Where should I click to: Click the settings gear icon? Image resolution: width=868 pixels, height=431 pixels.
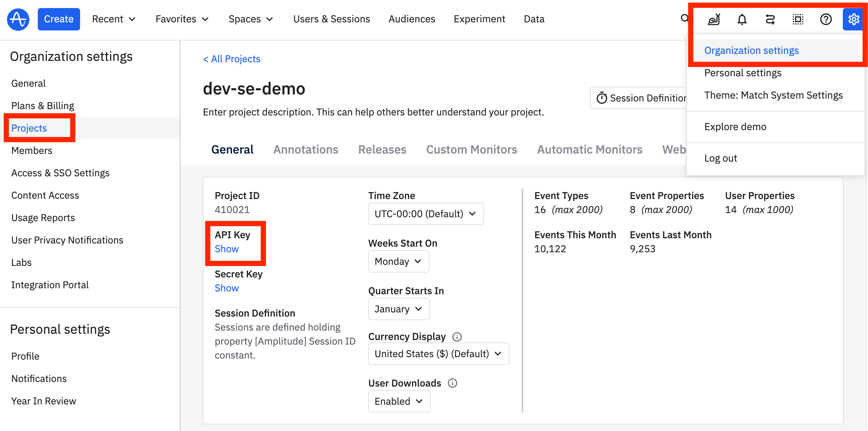click(853, 19)
